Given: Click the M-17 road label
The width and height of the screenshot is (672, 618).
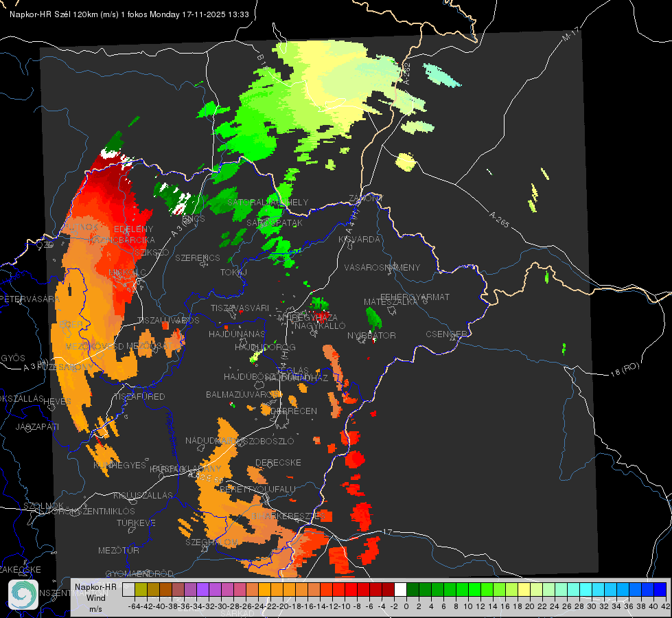Looking at the screenshot, I should tap(570, 34).
